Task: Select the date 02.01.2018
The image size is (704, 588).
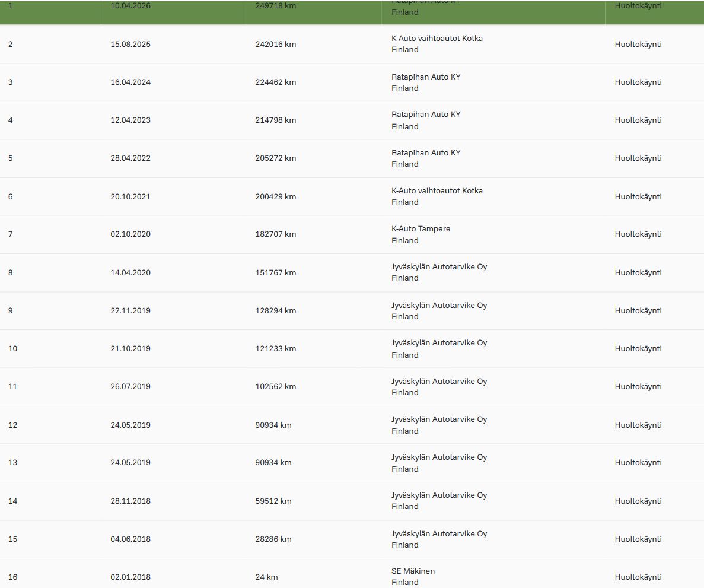Action: 130,577
